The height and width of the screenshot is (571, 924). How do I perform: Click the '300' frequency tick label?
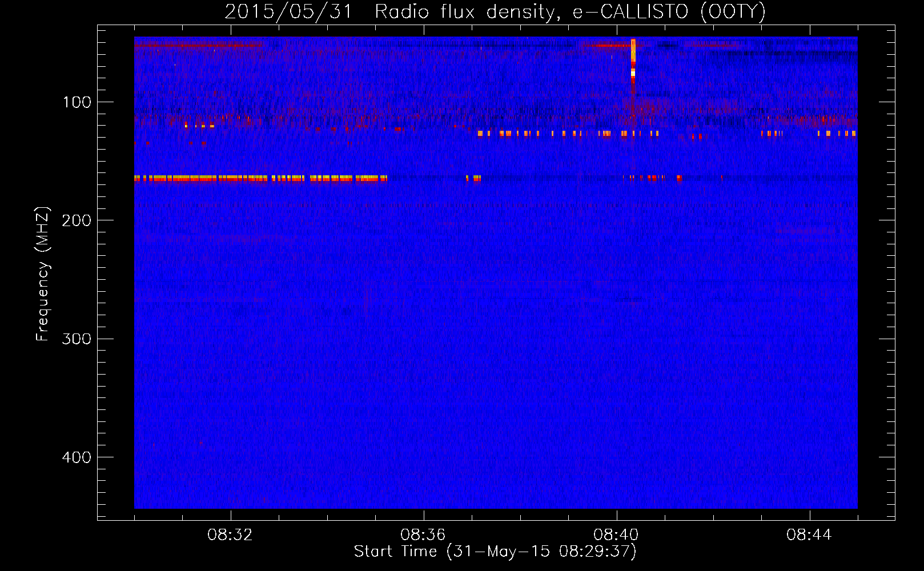click(x=77, y=339)
